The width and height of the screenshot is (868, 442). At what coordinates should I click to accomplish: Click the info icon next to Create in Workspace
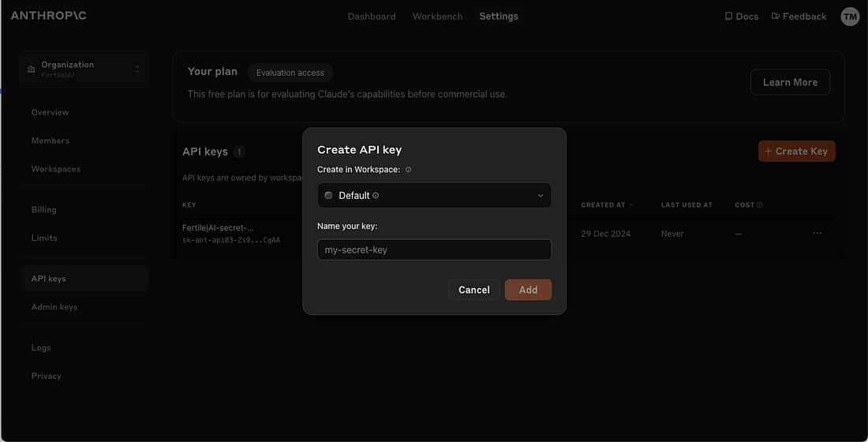[x=409, y=170]
